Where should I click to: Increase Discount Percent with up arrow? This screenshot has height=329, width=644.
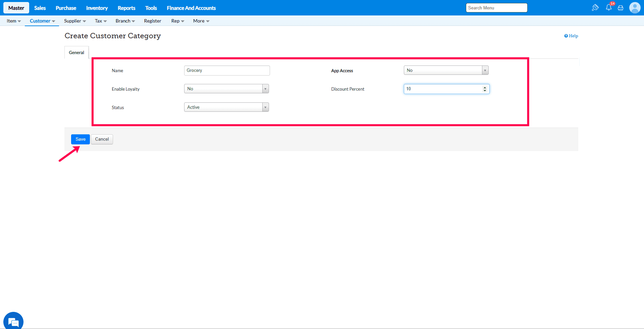tap(485, 87)
